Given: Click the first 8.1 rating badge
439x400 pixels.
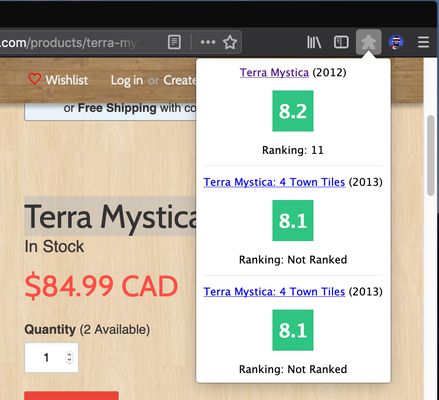Looking at the screenshot, I should click(293, 220).
